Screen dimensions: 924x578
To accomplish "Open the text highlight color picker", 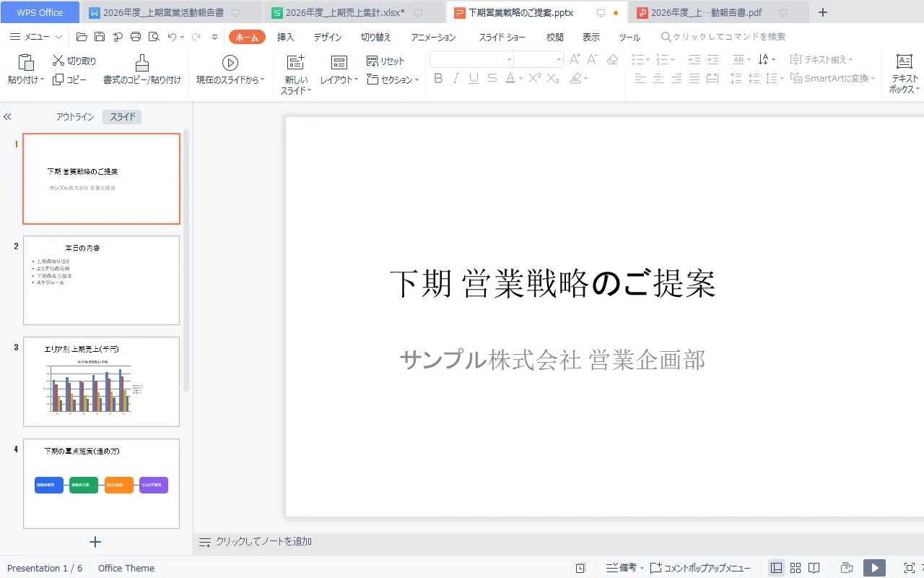I will coord(577,79).
